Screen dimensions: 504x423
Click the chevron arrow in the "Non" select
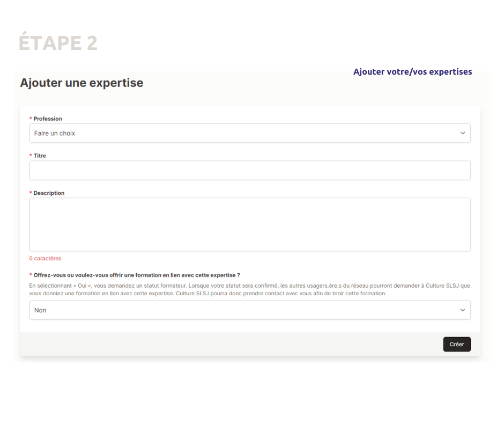[462, 310]
